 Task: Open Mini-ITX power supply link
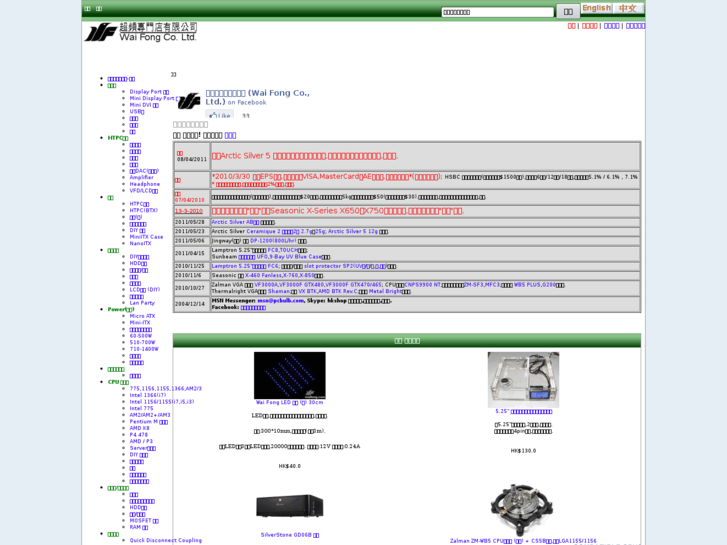pyautogui.click(x=140, y=322)
